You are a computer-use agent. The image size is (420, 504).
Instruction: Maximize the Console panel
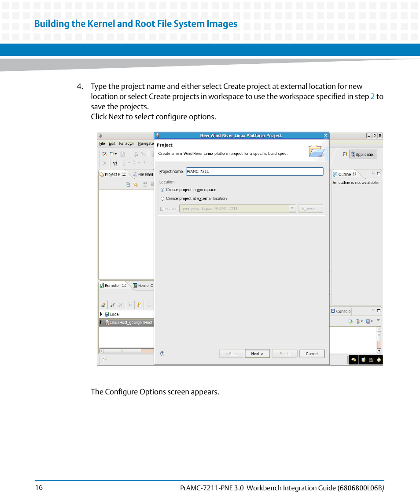click(379, 310)
